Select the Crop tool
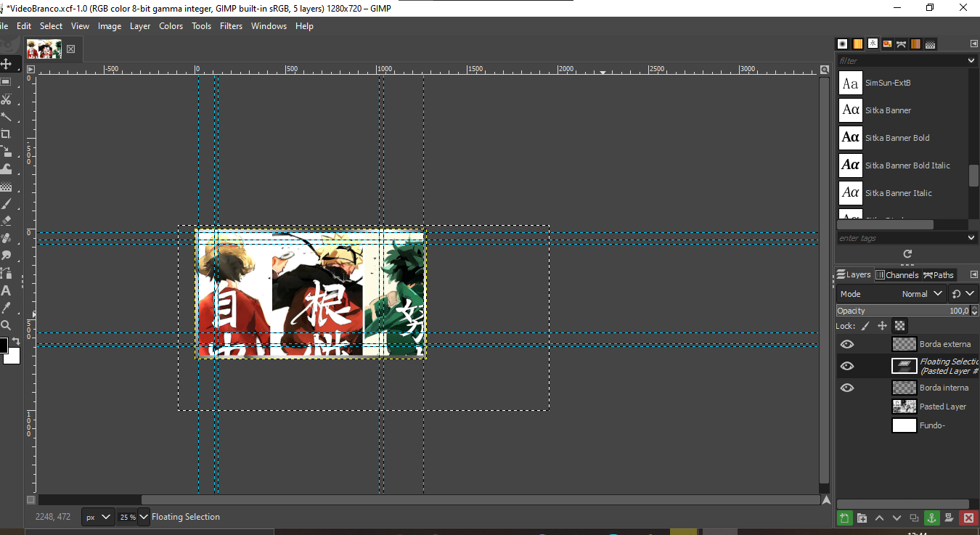The height and width of the screenshot is (535, 980). click(6, 134)
